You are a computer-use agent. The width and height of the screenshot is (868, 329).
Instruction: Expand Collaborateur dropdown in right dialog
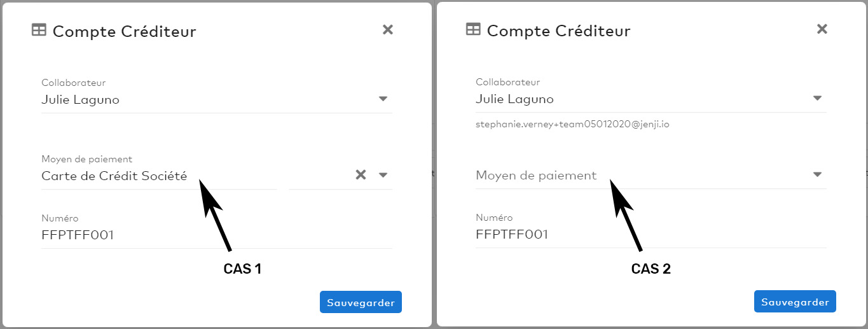pyautogui.click(x=818, y=99)
